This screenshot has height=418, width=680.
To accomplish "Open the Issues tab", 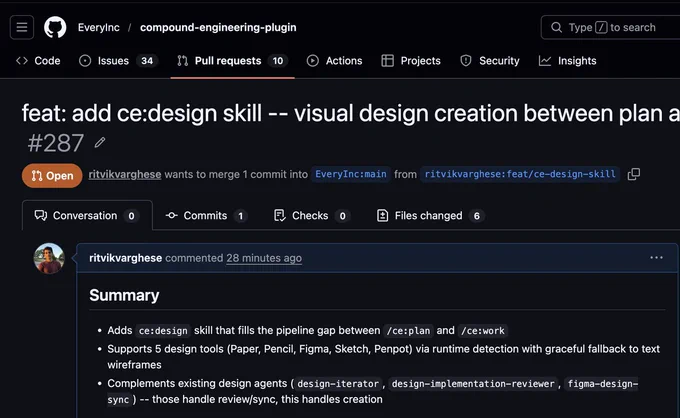I will (x=117, y=61).
